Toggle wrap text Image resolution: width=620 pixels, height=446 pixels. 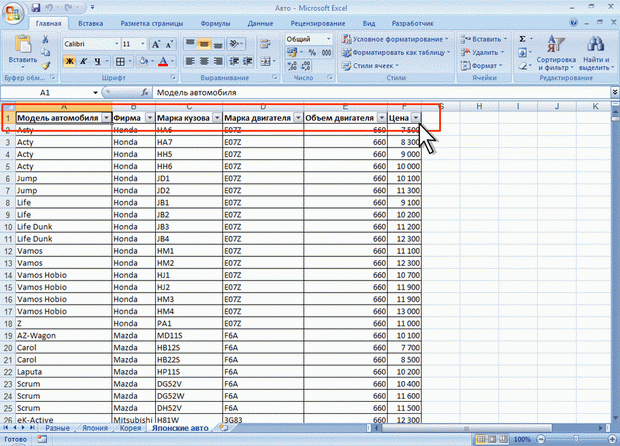pyautogui.click(x=265, y=43)
